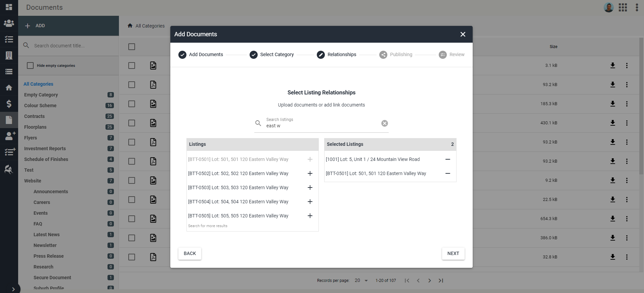The height and width of the screenshot is (293, 644).
Task: Open the dashboard grid icon in sidebar
Action: pos(9,7)
